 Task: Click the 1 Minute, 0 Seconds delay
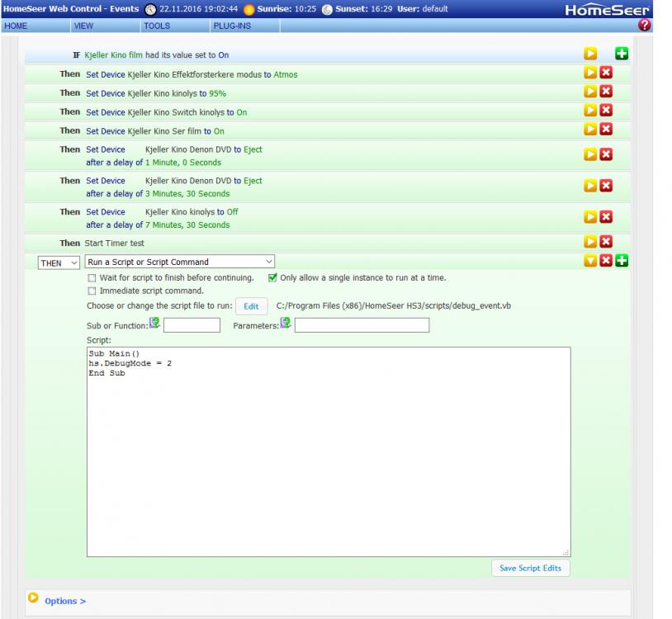(183, 163)
